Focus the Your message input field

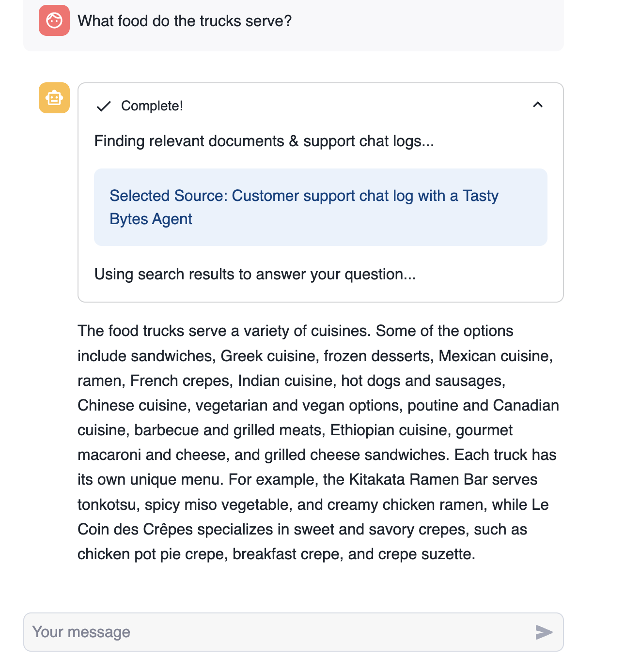tap(281, 632)
